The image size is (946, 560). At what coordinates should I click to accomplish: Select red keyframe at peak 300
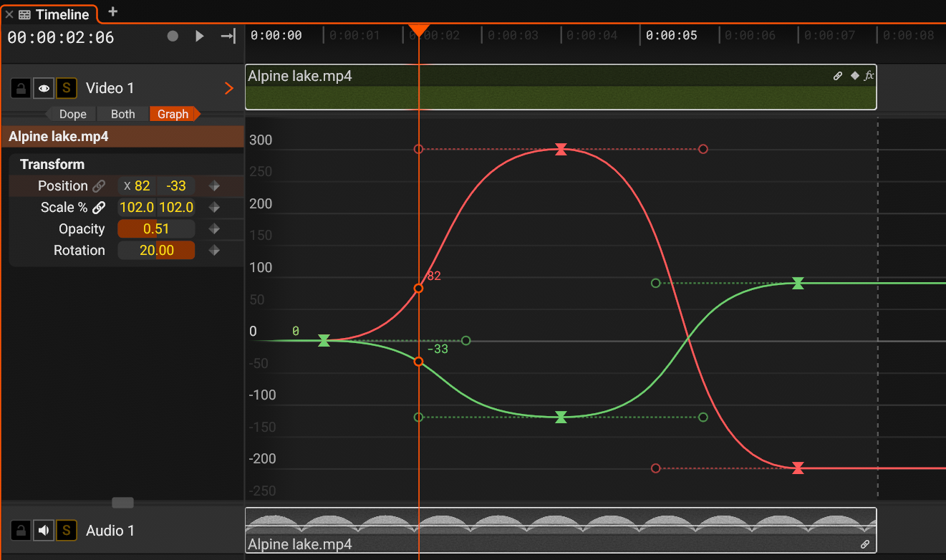pyautogui.click(x=561, y=149)
